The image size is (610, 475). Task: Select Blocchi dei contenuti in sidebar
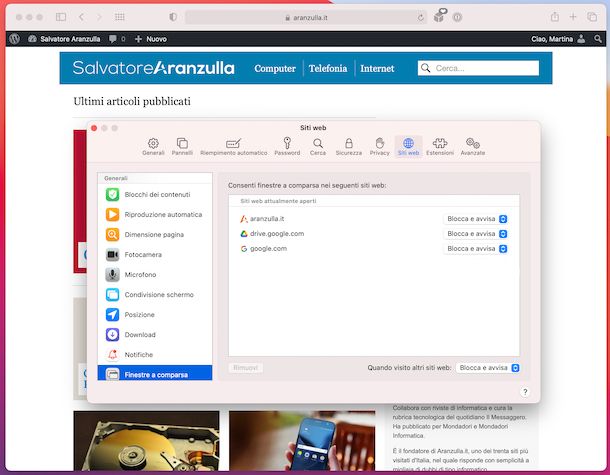coord(155,194)
